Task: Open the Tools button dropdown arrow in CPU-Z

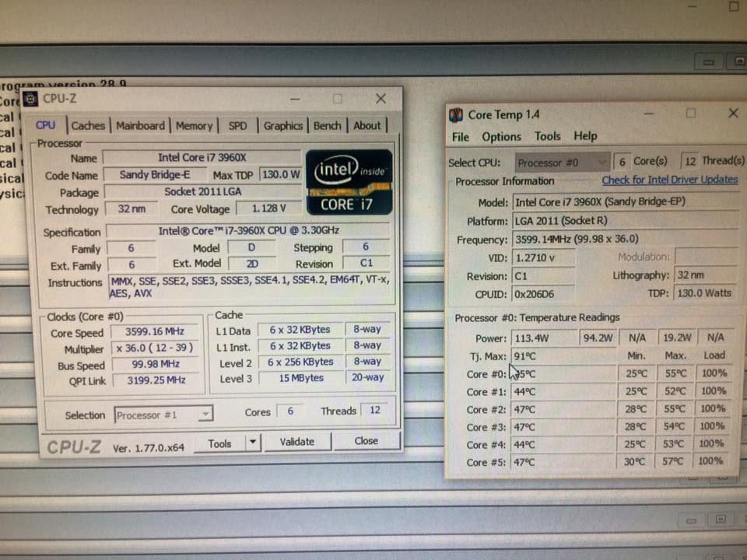Action: [x=253, y=443]
